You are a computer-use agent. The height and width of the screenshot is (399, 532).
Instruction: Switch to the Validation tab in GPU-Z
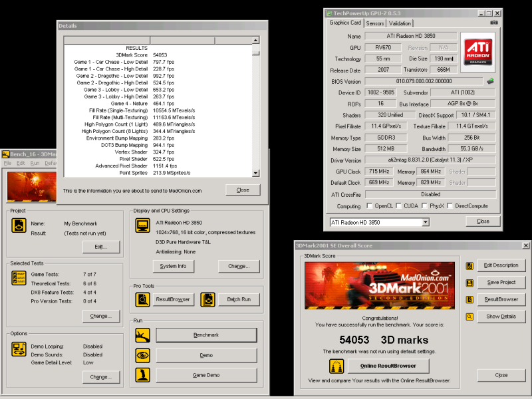(400, 23)
